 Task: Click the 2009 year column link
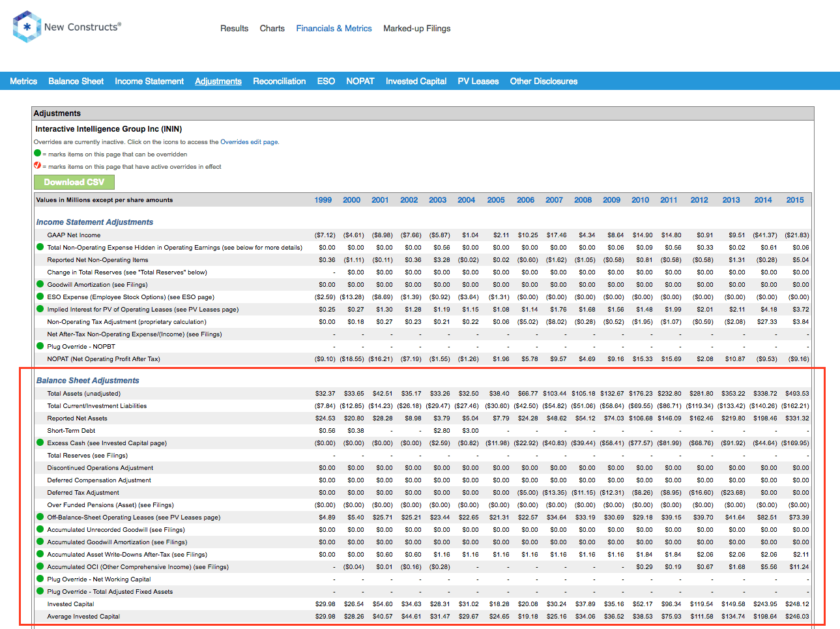pos(612,200)
